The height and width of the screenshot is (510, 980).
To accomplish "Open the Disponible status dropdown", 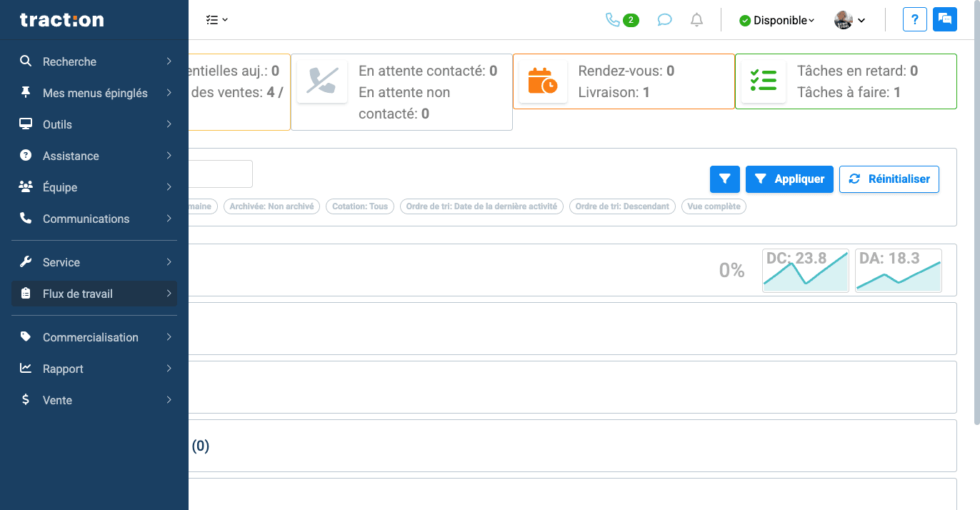I will click(776, 21).
